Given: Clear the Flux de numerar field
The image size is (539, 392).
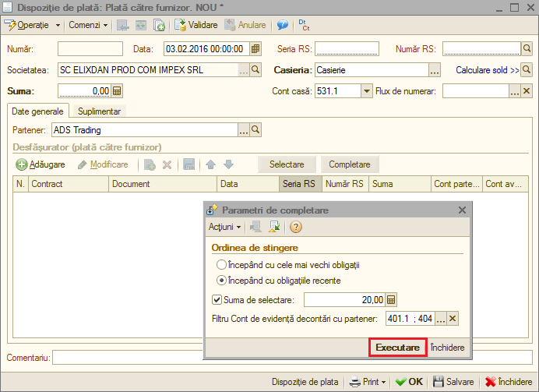Looking at the screenshot, I should tap(527, 91).
